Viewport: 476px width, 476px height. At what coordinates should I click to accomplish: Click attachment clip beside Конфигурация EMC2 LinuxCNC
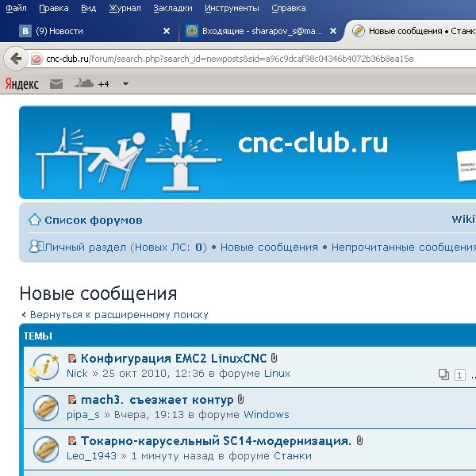pos(274,359)
